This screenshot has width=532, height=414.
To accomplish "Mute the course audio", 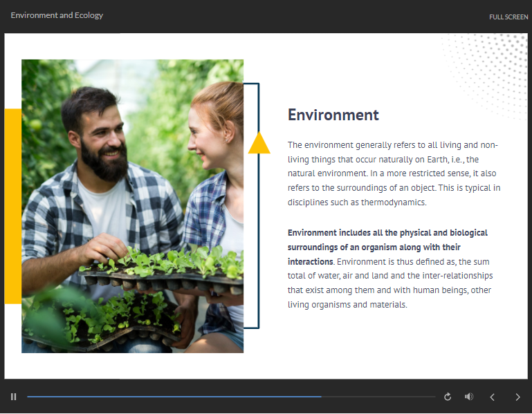I will coord(469,397).
